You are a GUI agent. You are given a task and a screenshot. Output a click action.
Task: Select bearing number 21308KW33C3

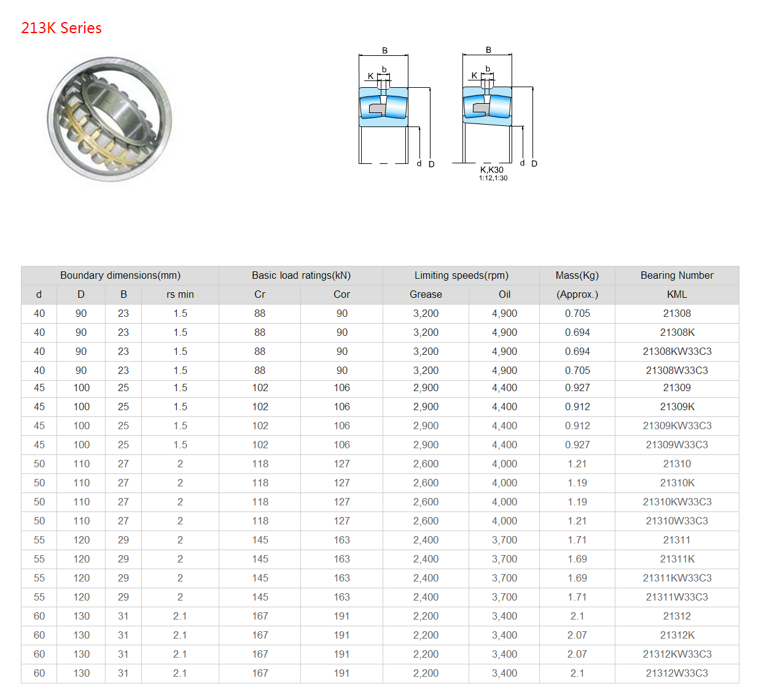[677, 352]
